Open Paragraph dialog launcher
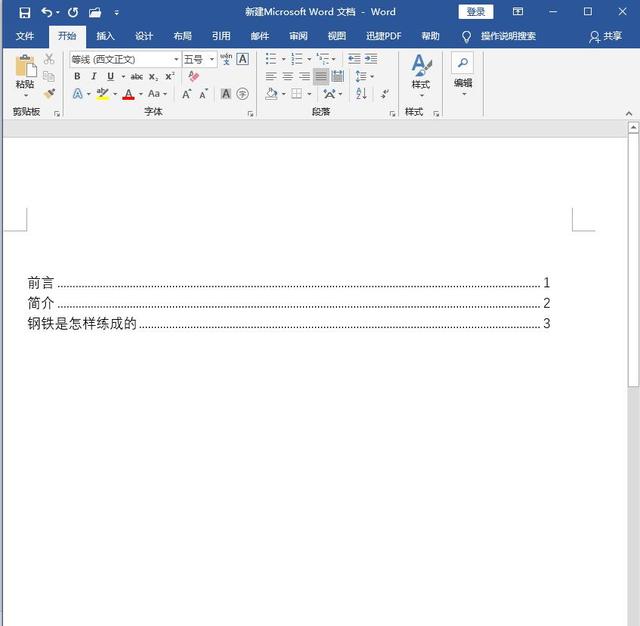This screenshot has width=640, height=626. tap(392, 114)
